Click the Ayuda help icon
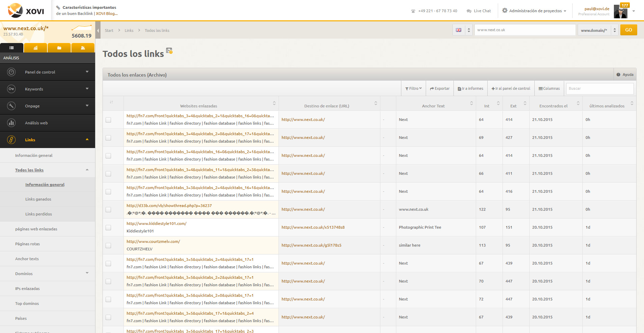Viewport: 644px width, 333px height. tap(618, 75)
